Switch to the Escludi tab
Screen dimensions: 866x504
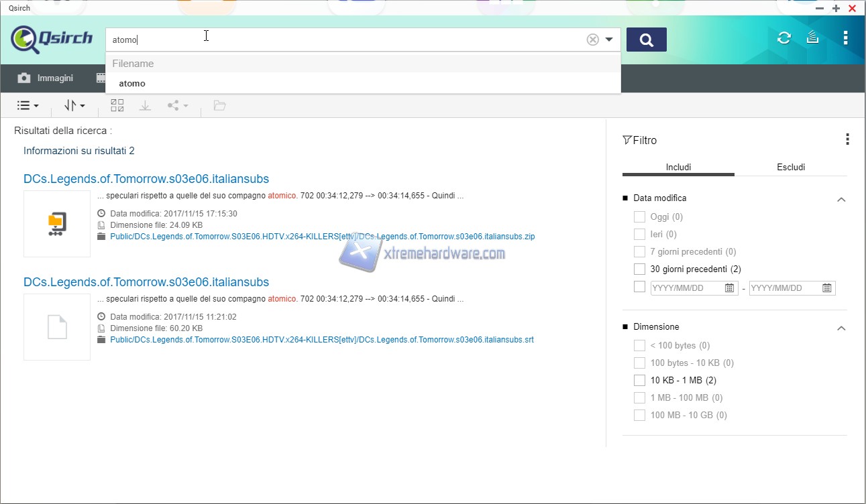pyautogui.click(x=790, y=167)
